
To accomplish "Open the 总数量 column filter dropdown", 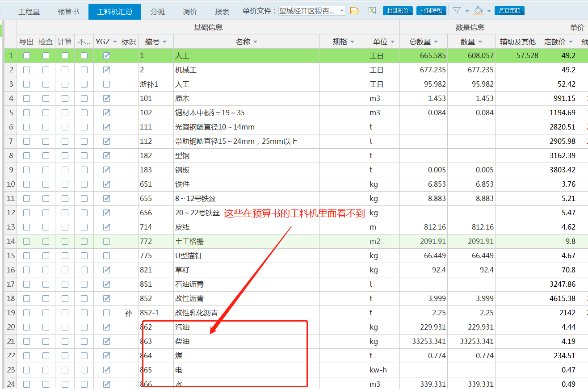I will click(x=436, y=42).
